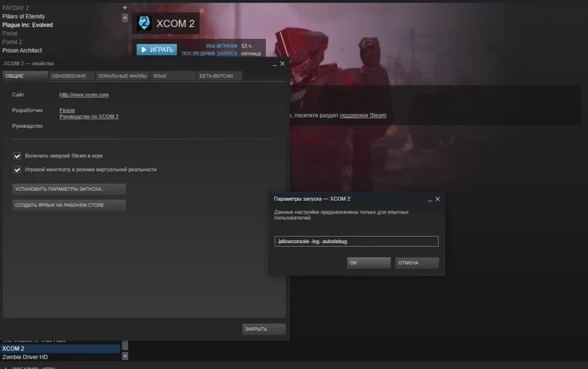Viewport: 588px width, 369px height.
Task: Select XCOM 2 in library list
Action: point(60,349)
